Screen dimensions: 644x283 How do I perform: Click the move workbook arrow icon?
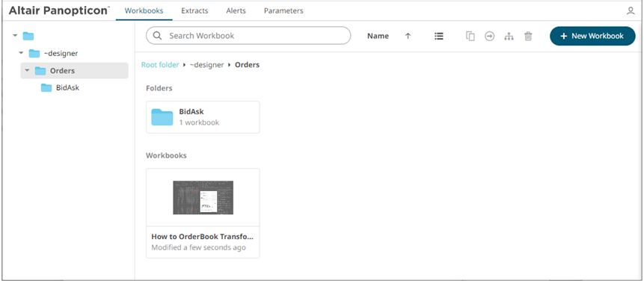point(489,36)
